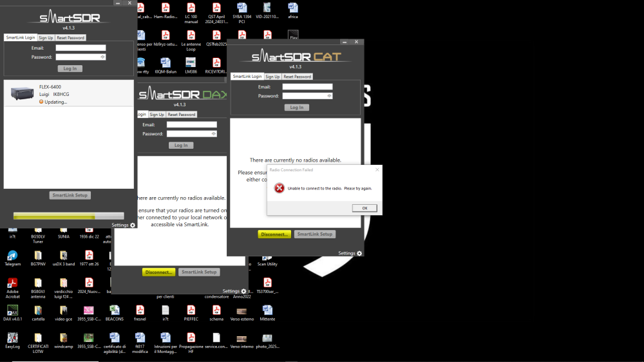
Task: Open SmartLink Setup in CAT window
Action: pos(315,234)
